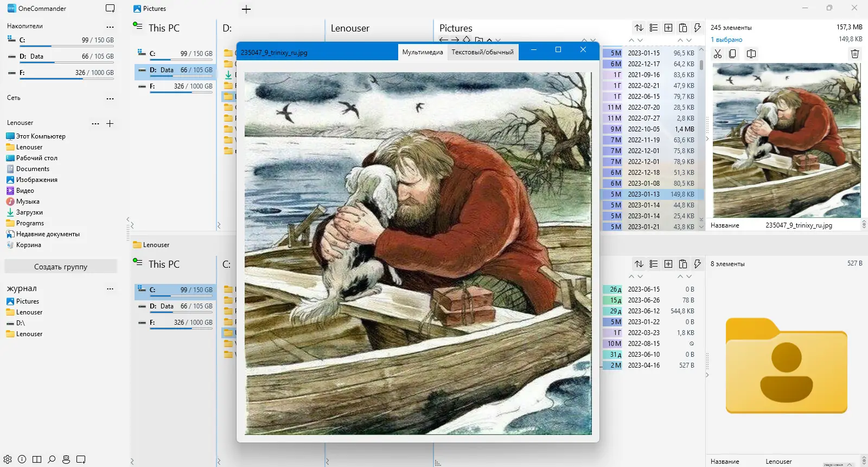Select file row dated 2022-10-05 1,4 MB
This screenshot has width=868, height=467.
pyautogui.click(x=653, y=129)
